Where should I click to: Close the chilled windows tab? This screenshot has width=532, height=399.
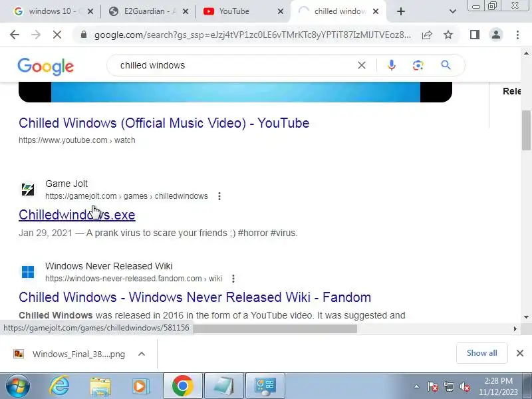point(376,11)
